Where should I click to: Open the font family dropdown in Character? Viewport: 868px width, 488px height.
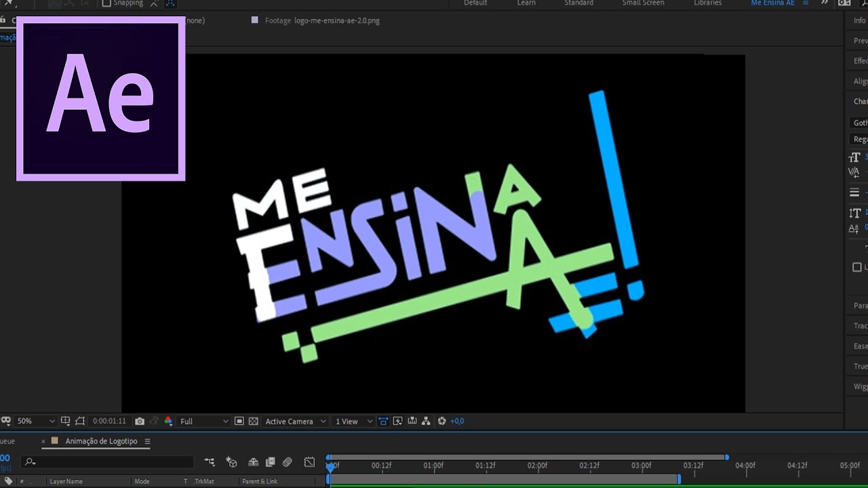[859, 123]
